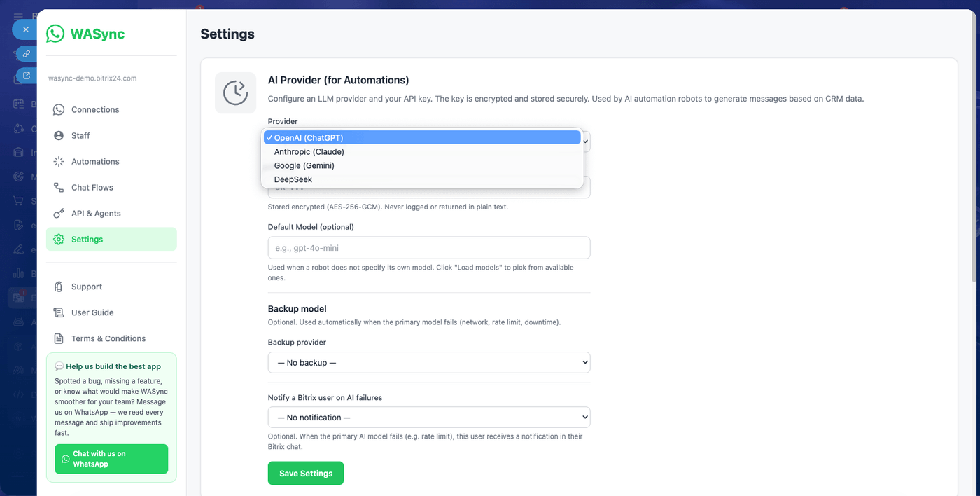Click the Automations spinner icon
980x496 pixels.
pyautogui.click(x=59, y=162)
